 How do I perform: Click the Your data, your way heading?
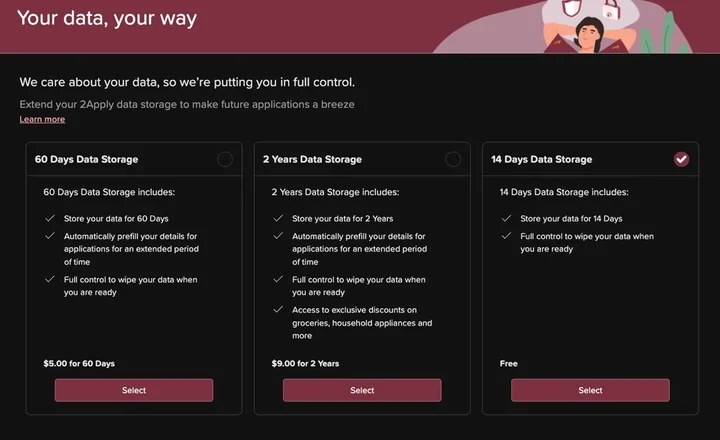[107, 18]
